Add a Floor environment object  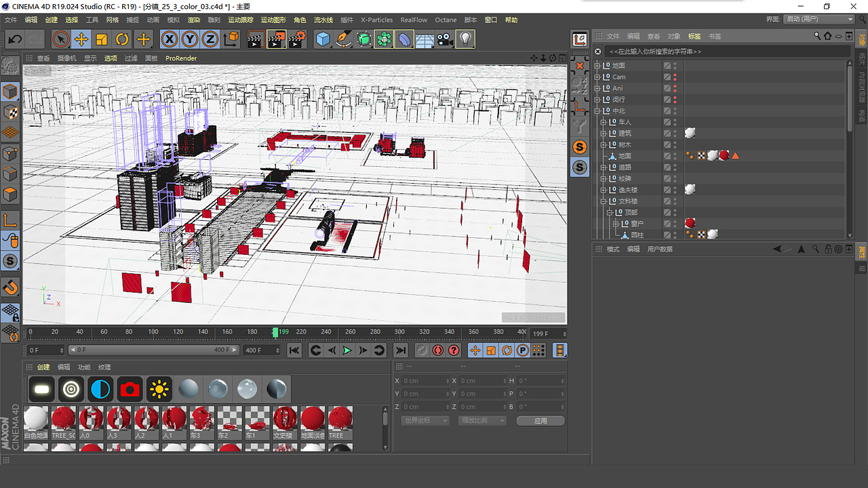pyautogui.click(x=425, y=39)
